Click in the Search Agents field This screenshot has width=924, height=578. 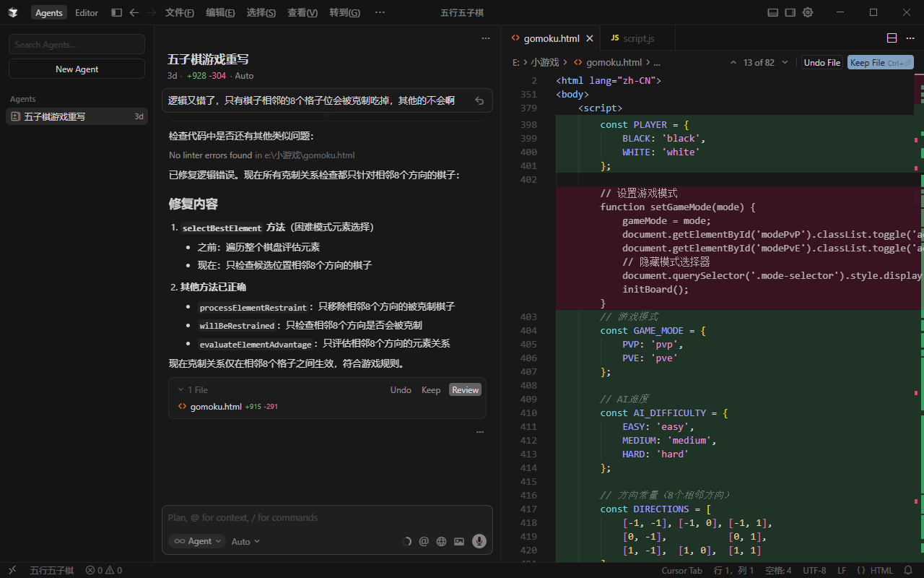[77, 45]
